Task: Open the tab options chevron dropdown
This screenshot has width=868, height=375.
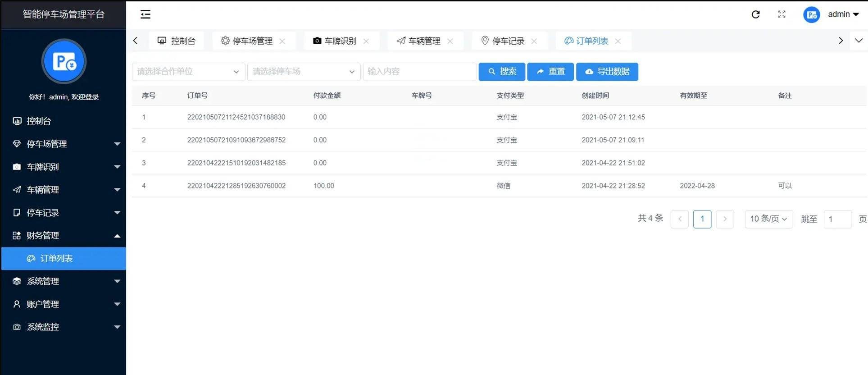Action: tap(859, 41)
